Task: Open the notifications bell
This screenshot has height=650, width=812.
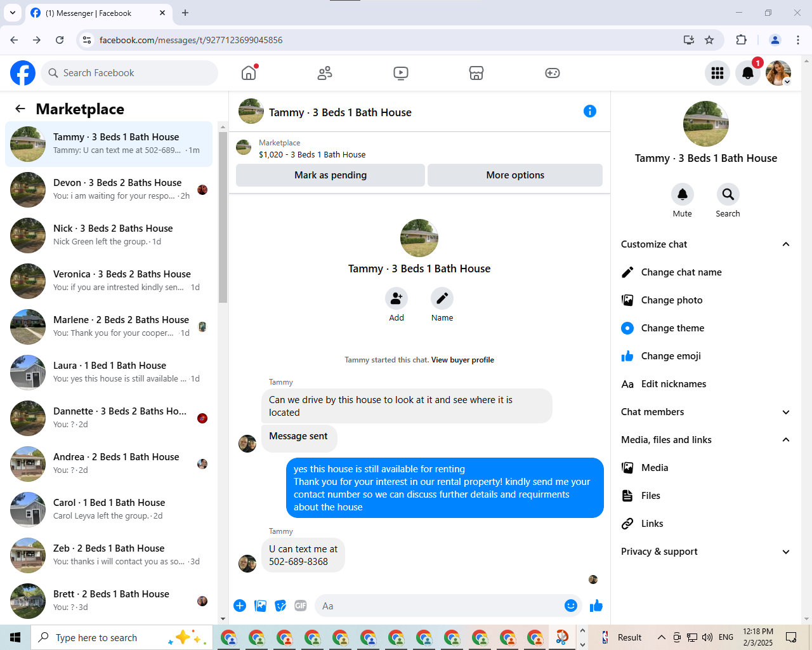Action: coord(748,73)
